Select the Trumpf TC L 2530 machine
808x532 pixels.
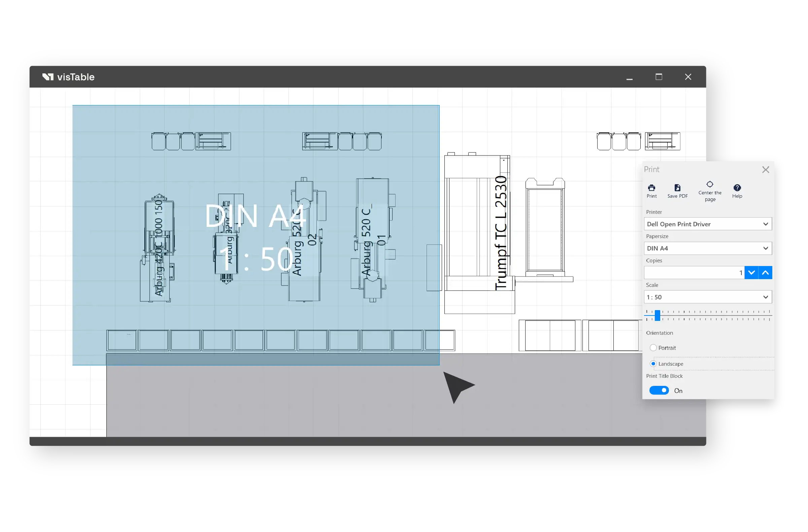(x=479, y=233)
